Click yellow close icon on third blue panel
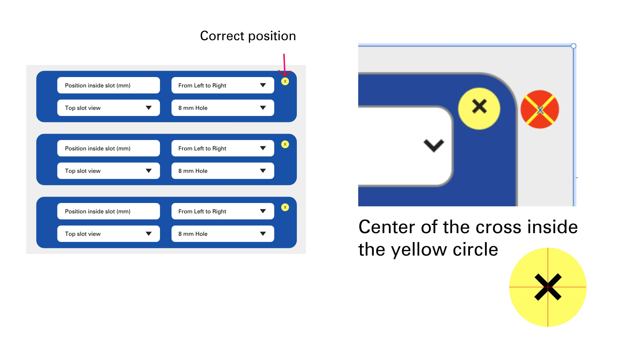644x342 pixels. click(285, 207)
